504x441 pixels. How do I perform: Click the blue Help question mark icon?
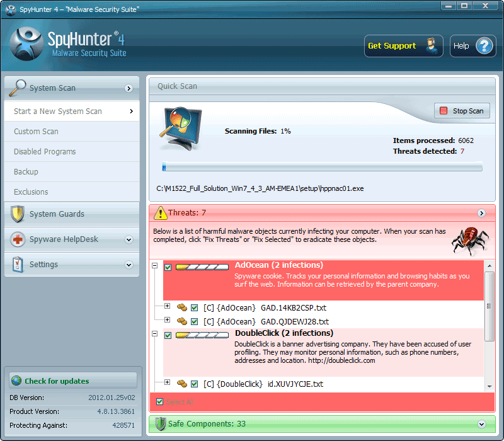pos(483,46)
